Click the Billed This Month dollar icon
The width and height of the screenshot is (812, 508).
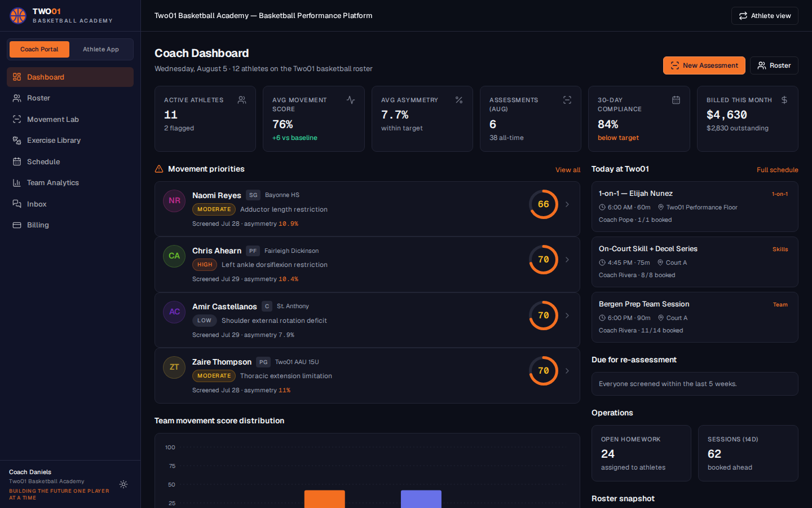[x=784, y=100]
